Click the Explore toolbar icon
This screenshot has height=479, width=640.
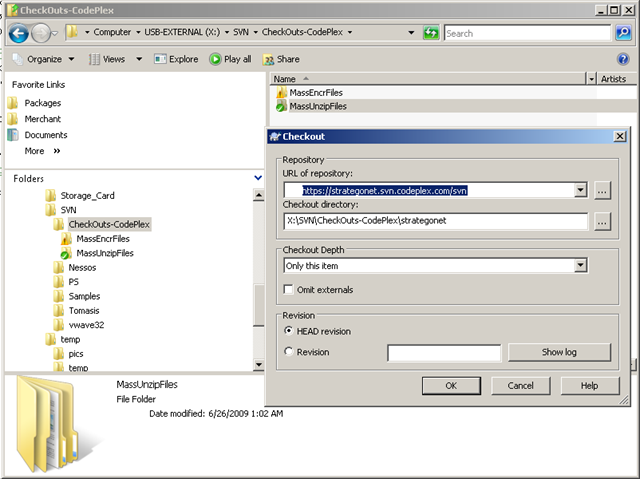[160, 59]
